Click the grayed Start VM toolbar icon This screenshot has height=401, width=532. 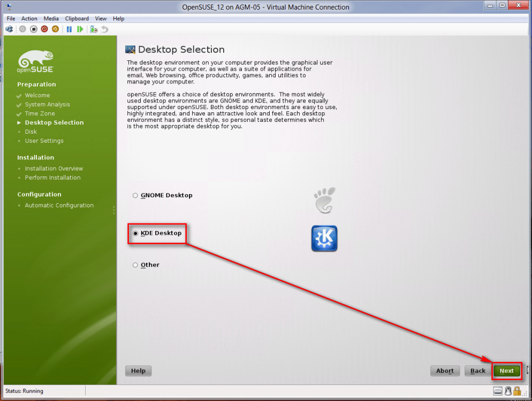pyautogui.click(x=22, y=29)
